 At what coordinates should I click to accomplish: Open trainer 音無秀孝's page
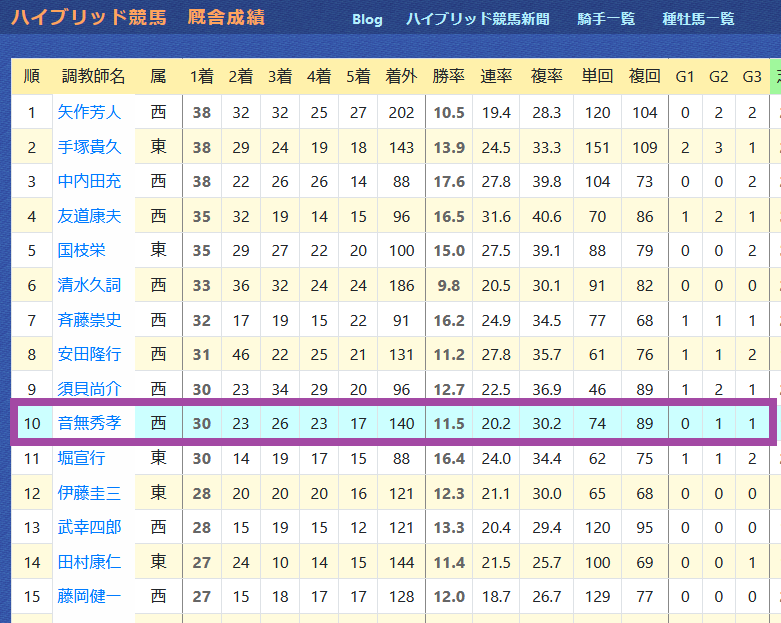click(x=89, y=423)
